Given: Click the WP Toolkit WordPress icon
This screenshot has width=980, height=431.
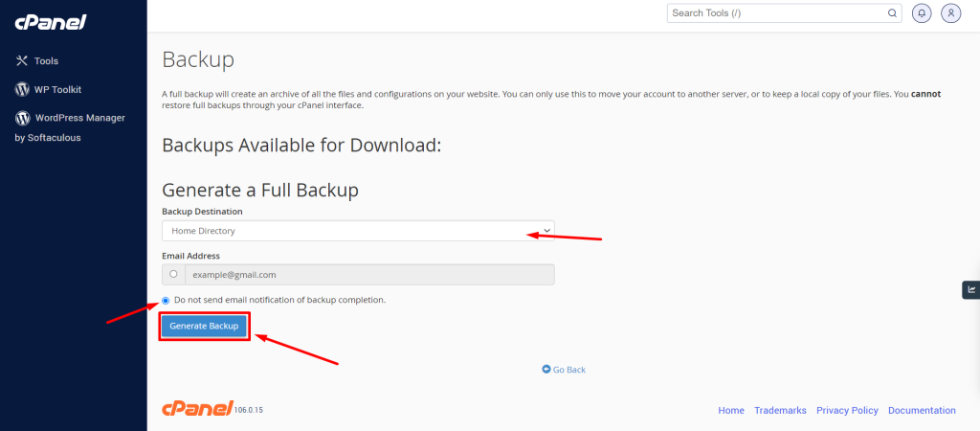Looking at the screenshot, I should (22, 89).
